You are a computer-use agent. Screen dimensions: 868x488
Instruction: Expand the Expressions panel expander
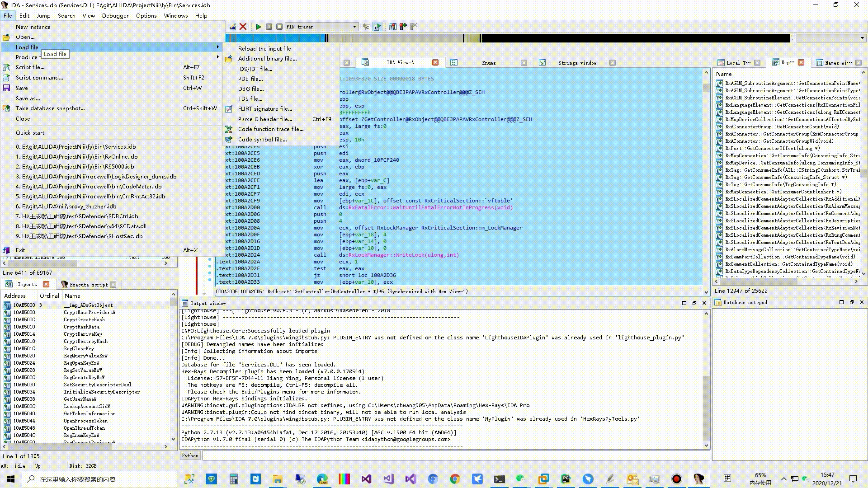pyautogui.click(x=864, y=73)
